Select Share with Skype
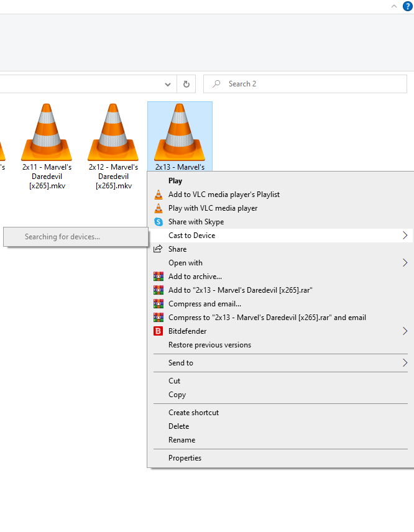Image resolution: width=414 pixels, height=532 pixels. pyautogui.click(x=280, y=222)
